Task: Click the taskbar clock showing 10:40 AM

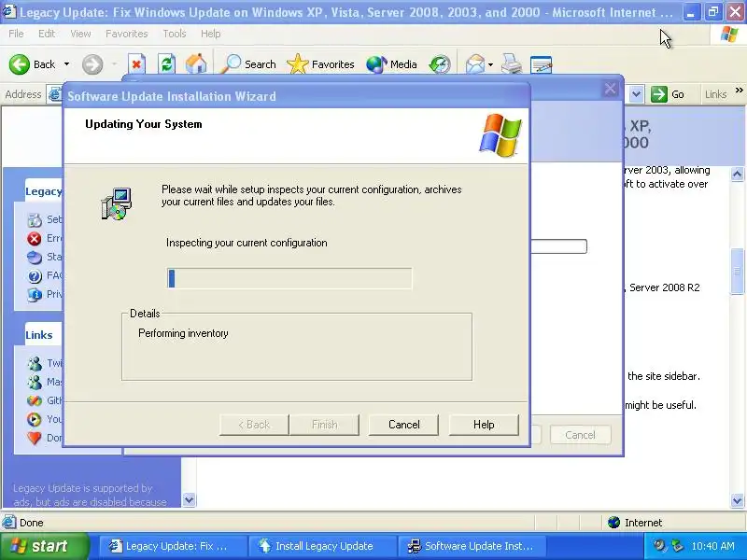Action: (712, 546)
